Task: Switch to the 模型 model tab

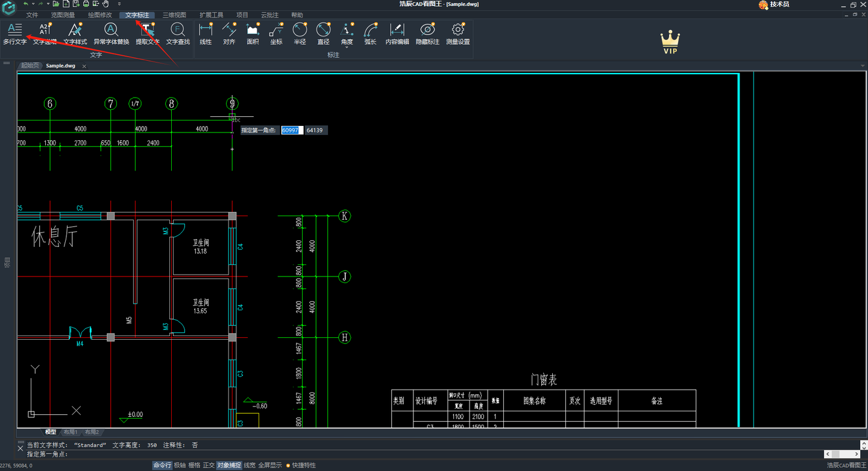Action: 51,432
